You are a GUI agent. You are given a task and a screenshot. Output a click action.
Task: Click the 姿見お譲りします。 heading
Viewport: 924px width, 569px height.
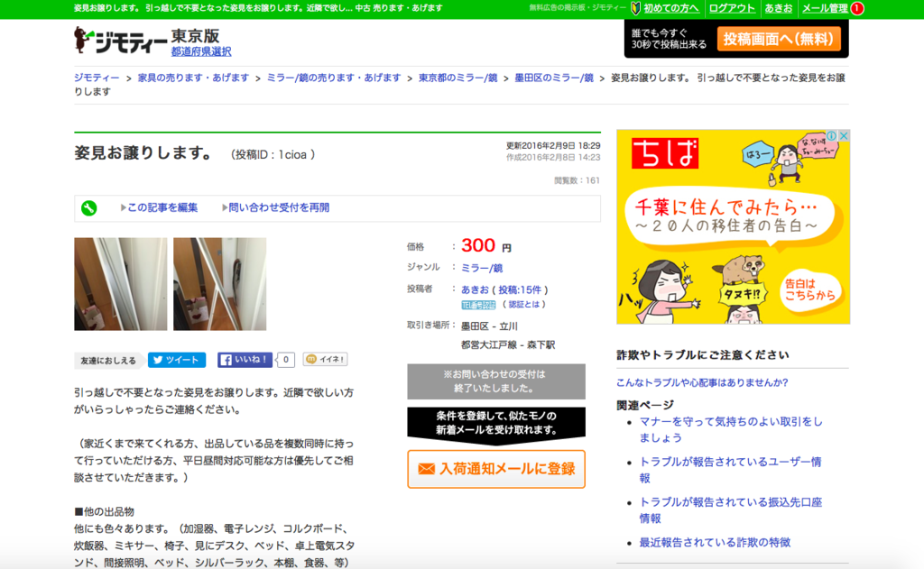click(144, 153)
